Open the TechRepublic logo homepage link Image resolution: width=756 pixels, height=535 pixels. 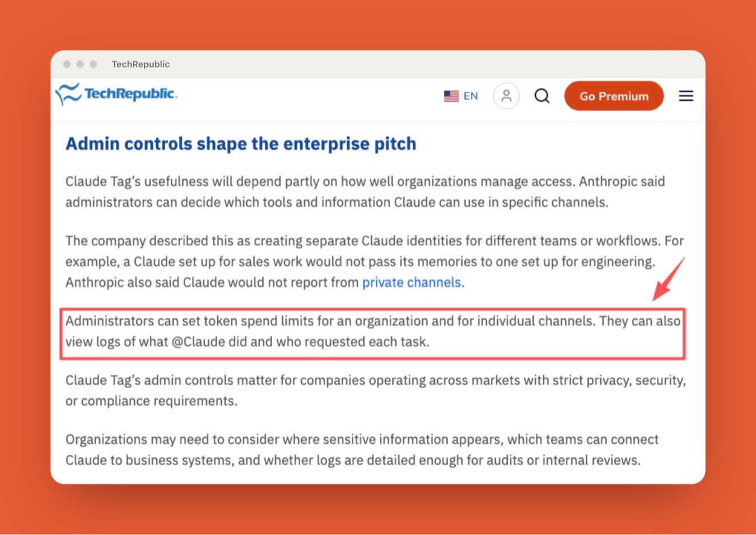(x=116, y=94)
